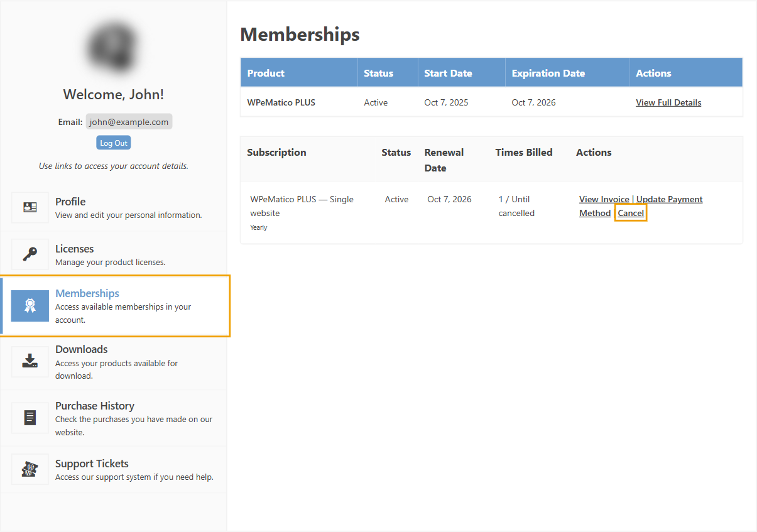
Task: Click the Purchase History document icon
Action: [x=30, y=418]
